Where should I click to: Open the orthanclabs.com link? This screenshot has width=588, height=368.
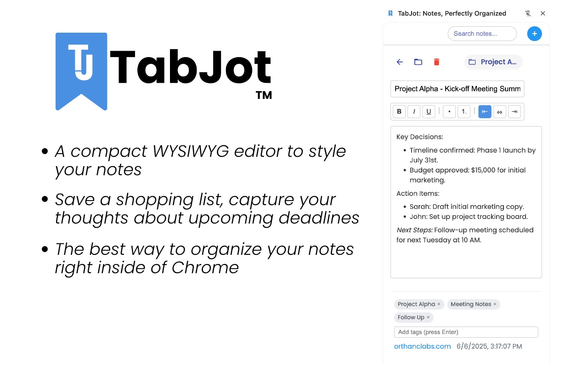[422, 346]
